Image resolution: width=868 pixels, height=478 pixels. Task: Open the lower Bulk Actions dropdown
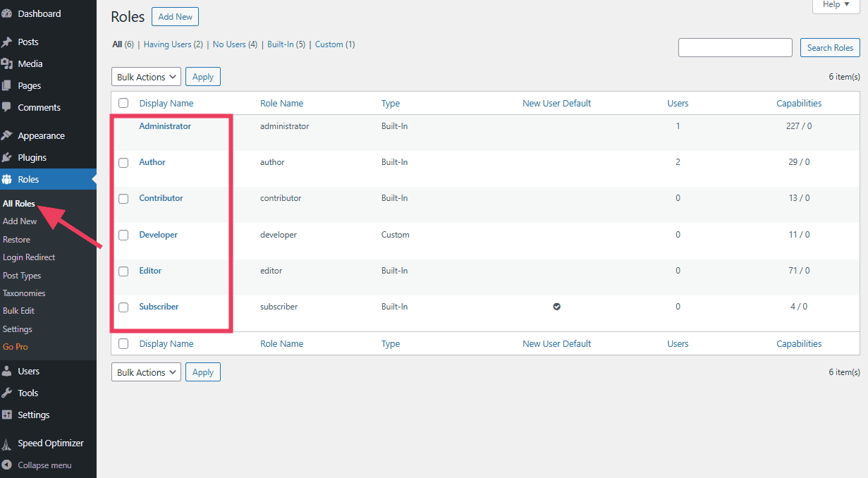[x=146, y=372]
